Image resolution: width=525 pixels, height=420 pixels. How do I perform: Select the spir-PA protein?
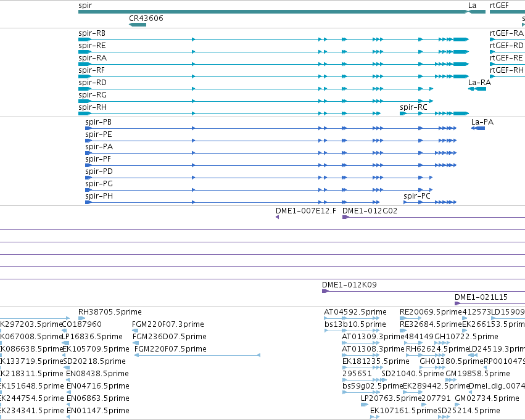(271, 153)
